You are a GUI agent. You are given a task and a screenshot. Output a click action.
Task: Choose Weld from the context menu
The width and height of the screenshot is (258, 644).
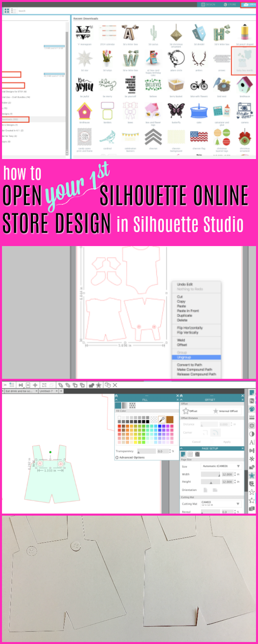tap(181, 340)
